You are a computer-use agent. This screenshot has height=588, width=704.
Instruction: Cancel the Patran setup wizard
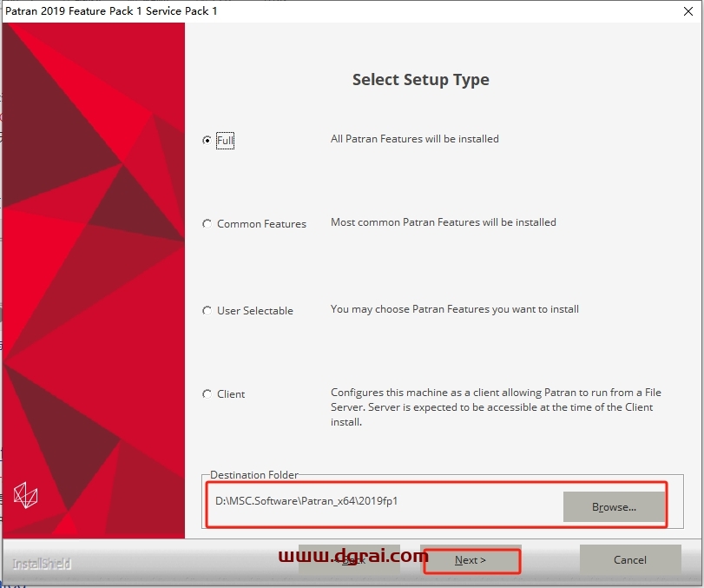point(630,559)
